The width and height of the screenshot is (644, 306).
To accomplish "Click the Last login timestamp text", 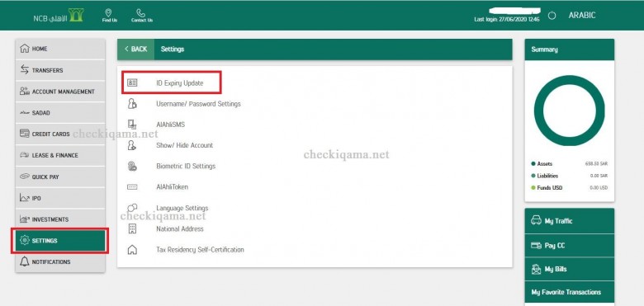I will [506, 19].
